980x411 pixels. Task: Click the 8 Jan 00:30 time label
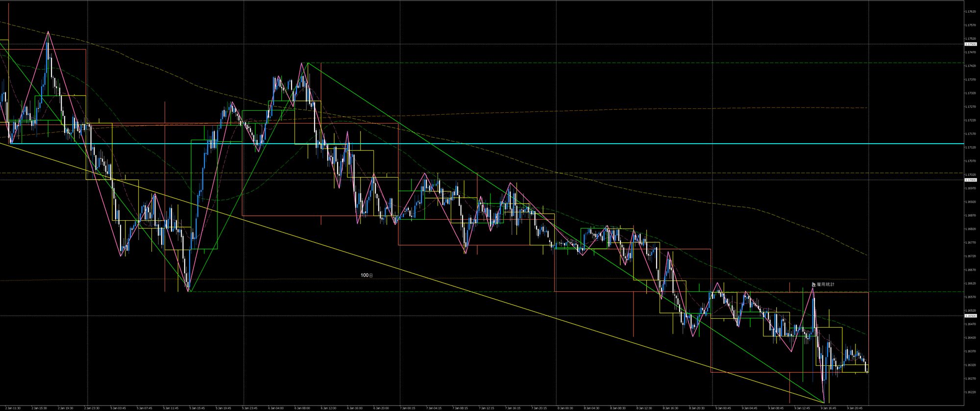click(x=565, y=408)
